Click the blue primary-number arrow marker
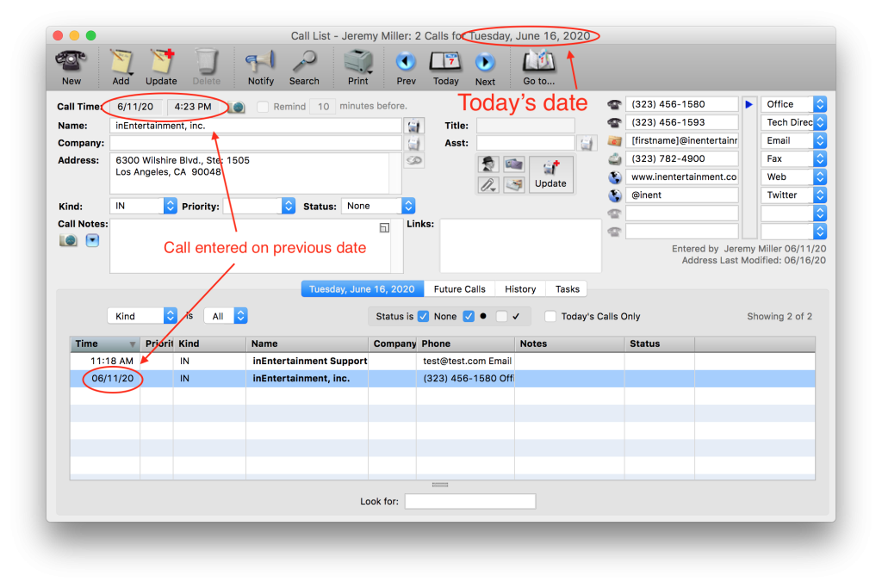Image resolution: width=882 pixels, height=588 pixels. [x=748, y=104]
